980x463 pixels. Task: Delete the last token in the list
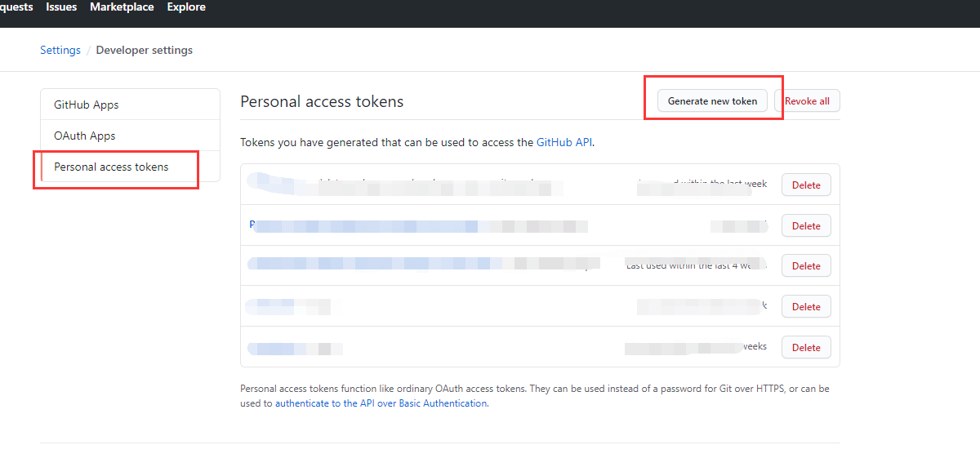(x=806, y=348)
